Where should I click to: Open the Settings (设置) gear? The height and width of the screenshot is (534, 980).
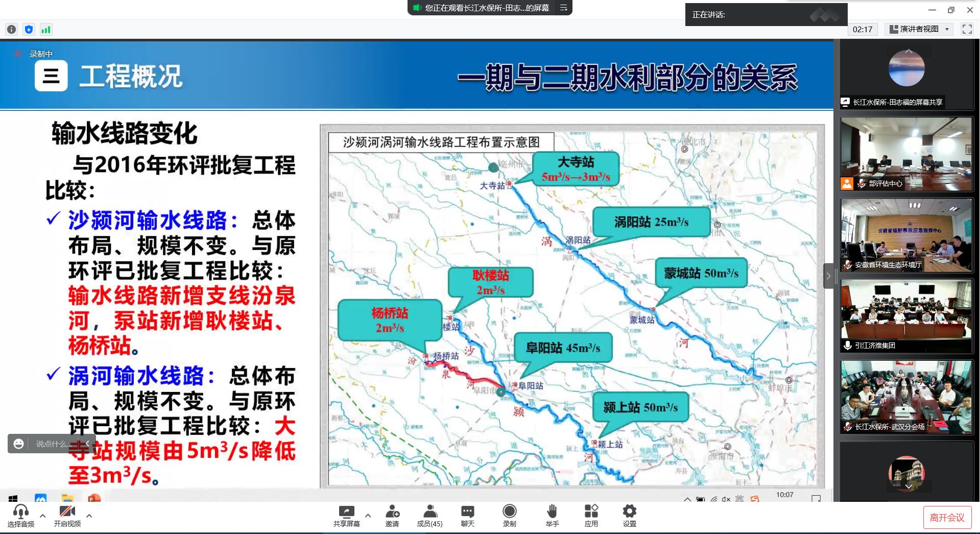629,516
